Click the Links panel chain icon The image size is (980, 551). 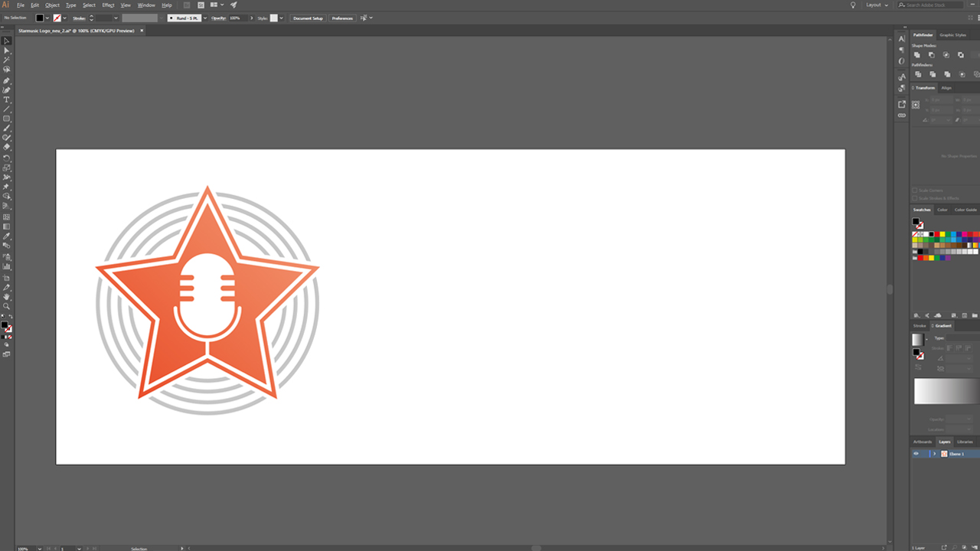(902, 116)
